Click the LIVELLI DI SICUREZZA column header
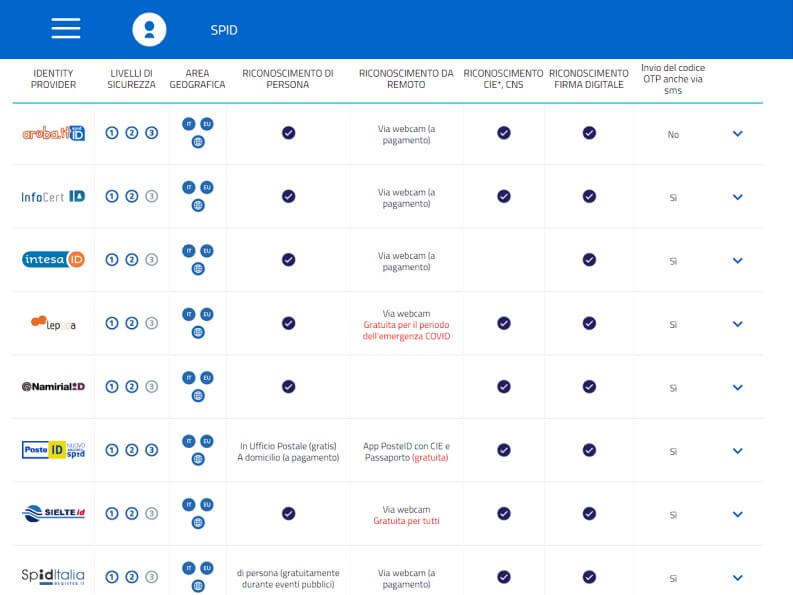This screenshot has width=793, height=595. pos(131,79)
